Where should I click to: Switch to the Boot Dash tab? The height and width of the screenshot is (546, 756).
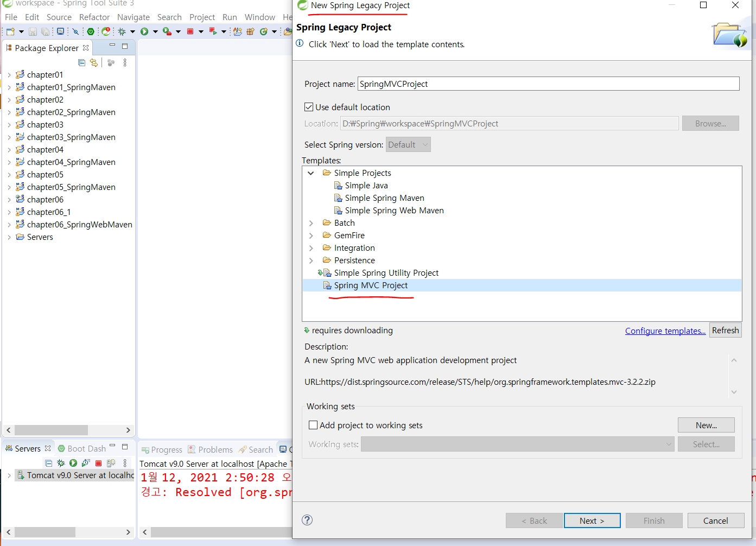pyautogui.click(x=82, y=448)
